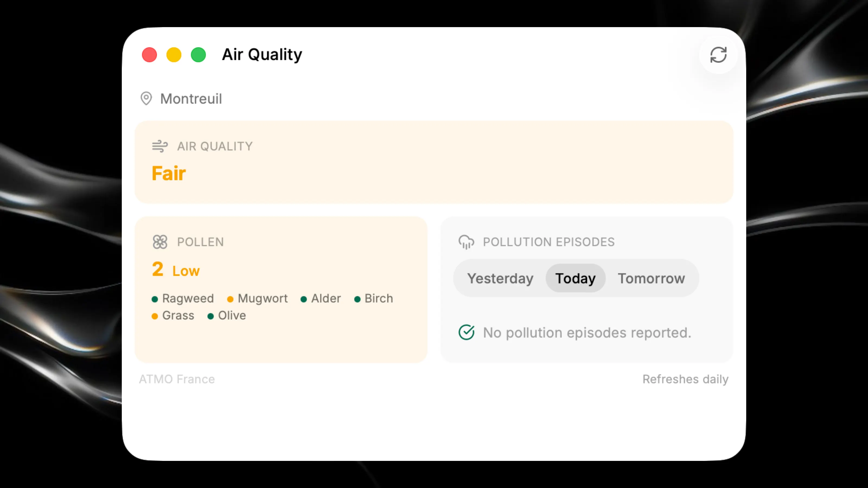Click the wind icon beside AIR QUALITY

coord(160,146)
